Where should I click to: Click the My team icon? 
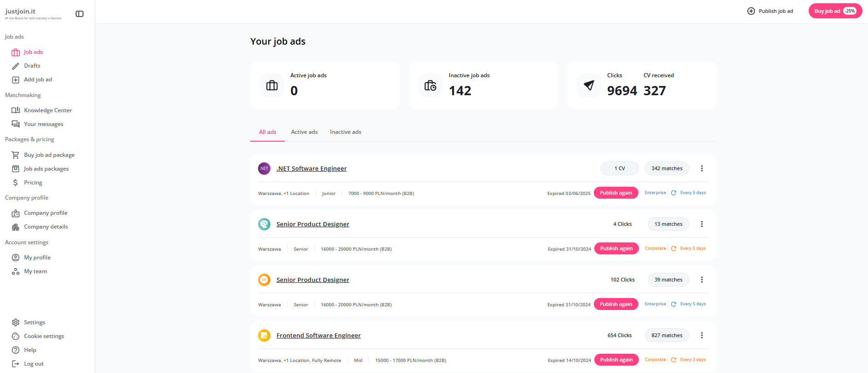16,271
